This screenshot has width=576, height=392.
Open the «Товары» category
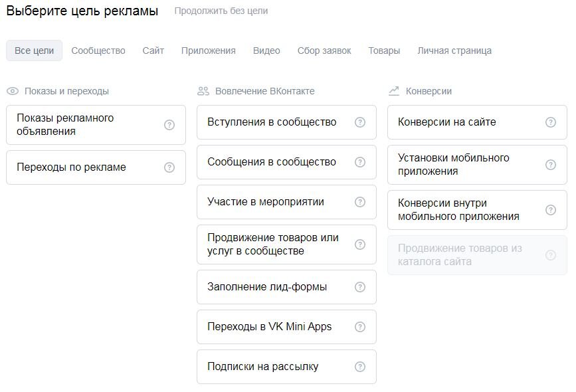tap(383, 50)
